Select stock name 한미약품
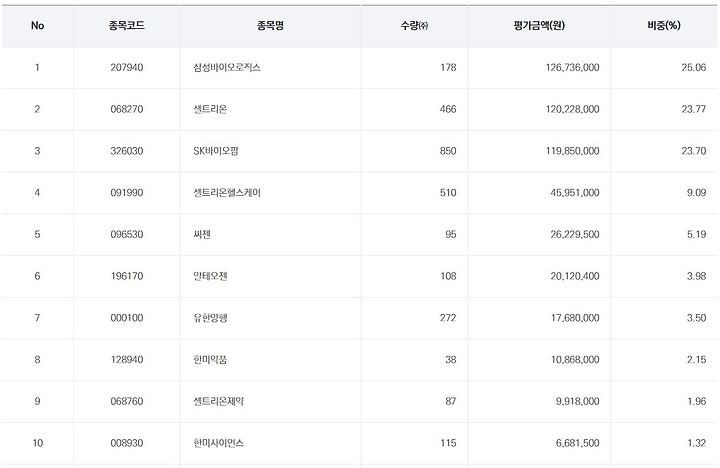 pos(210,360)
